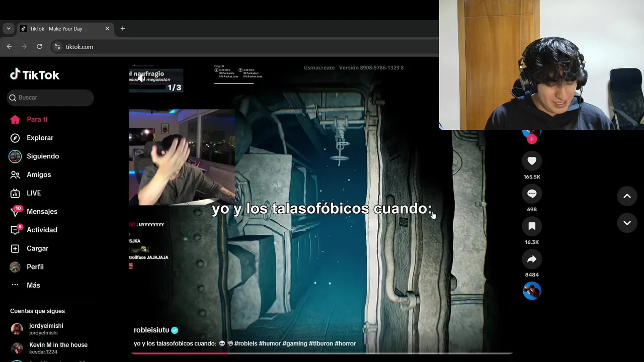Click the browser forward arrow
Image resolution: width=644 pixels, height=362 pixels.
[24, 46]
